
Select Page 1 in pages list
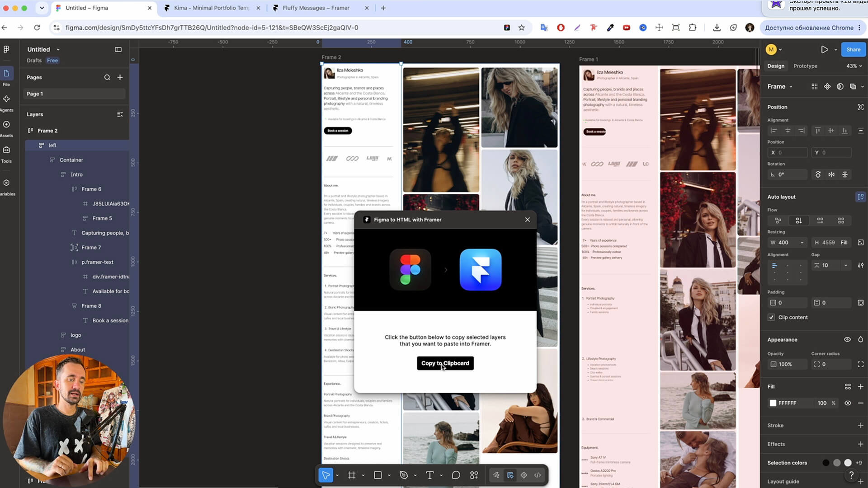point(75,94)
